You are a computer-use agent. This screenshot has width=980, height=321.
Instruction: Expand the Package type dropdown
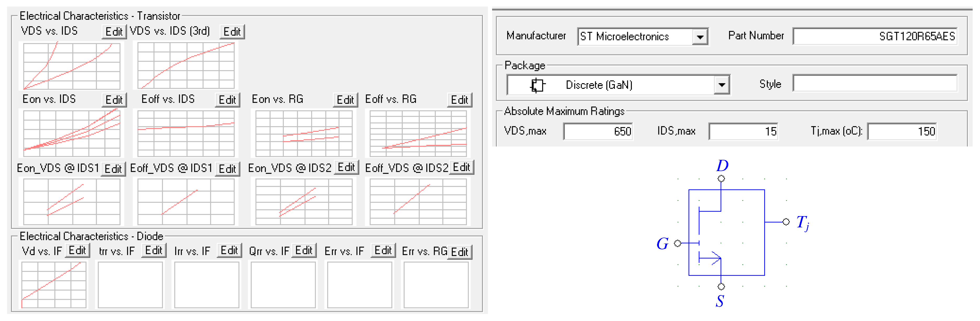[721, 85]
